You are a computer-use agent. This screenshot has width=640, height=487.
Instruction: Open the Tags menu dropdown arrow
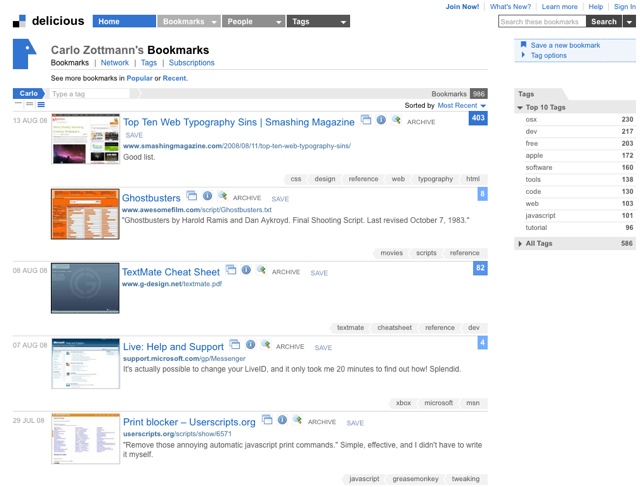(x=343, y=22)
